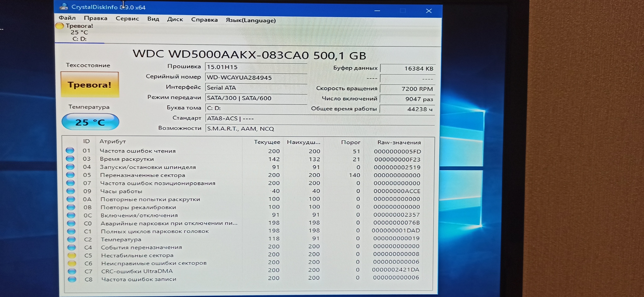
Task: Click the status icon for Включения/отключения
Action: click(71, 215)
